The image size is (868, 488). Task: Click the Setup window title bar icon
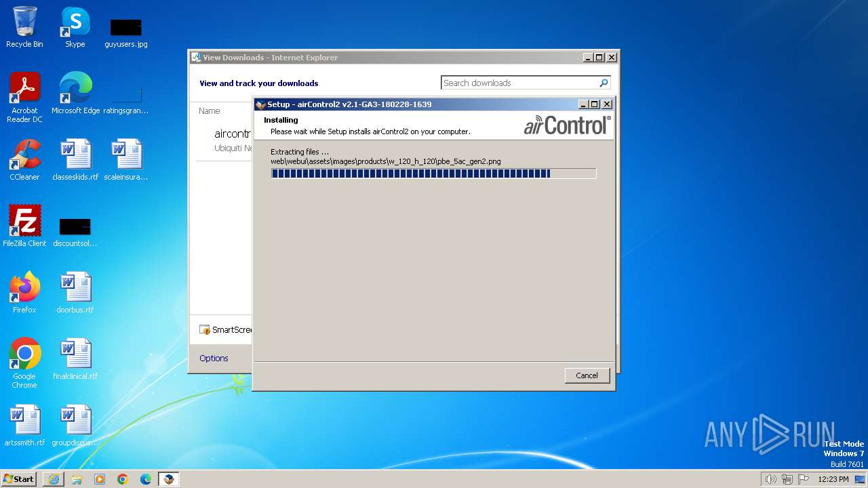pos(260,104)
